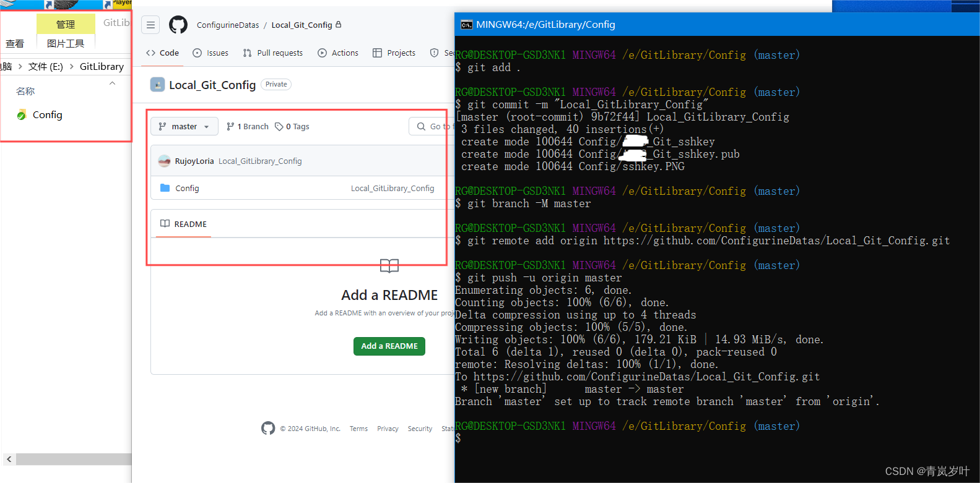
Task: Expand chevron before 文件 (E:) in path
Action: pos(20,66)
